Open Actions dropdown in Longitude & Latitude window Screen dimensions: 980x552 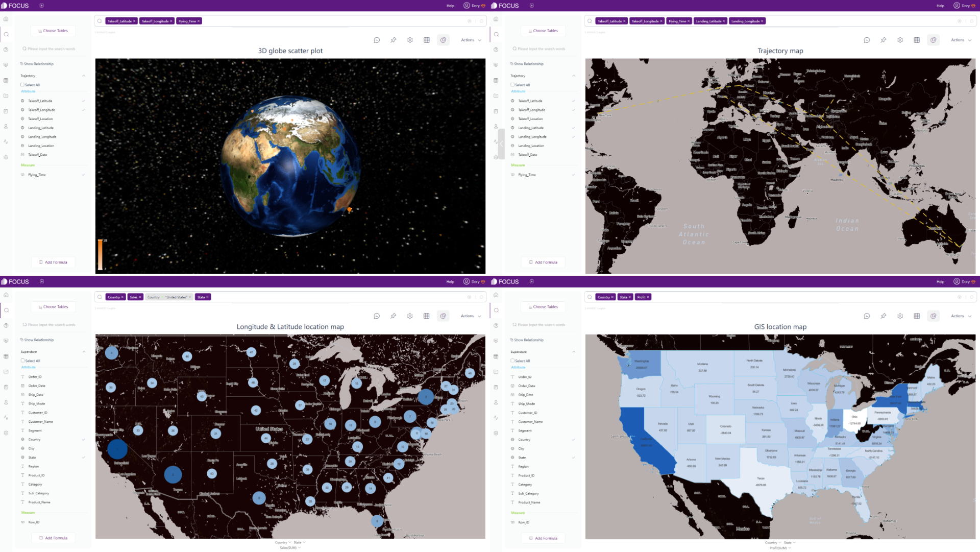pyautogui.click(x=471, y=316)
